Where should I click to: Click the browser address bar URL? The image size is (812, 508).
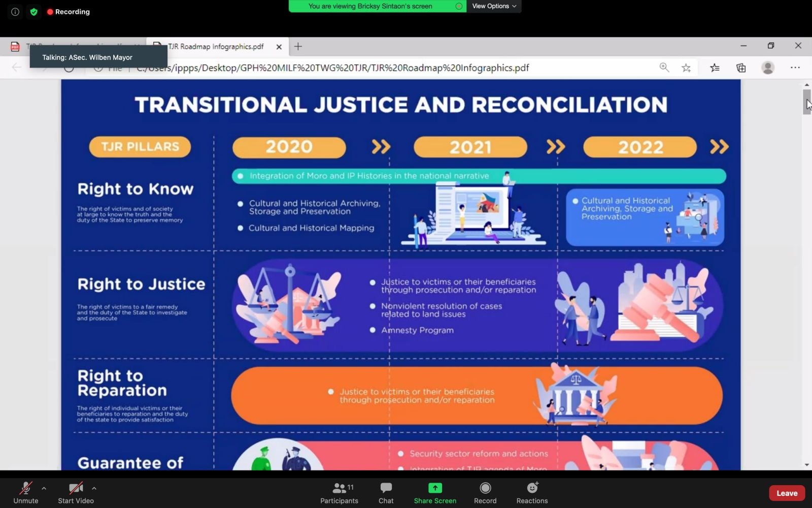[332, 68]
